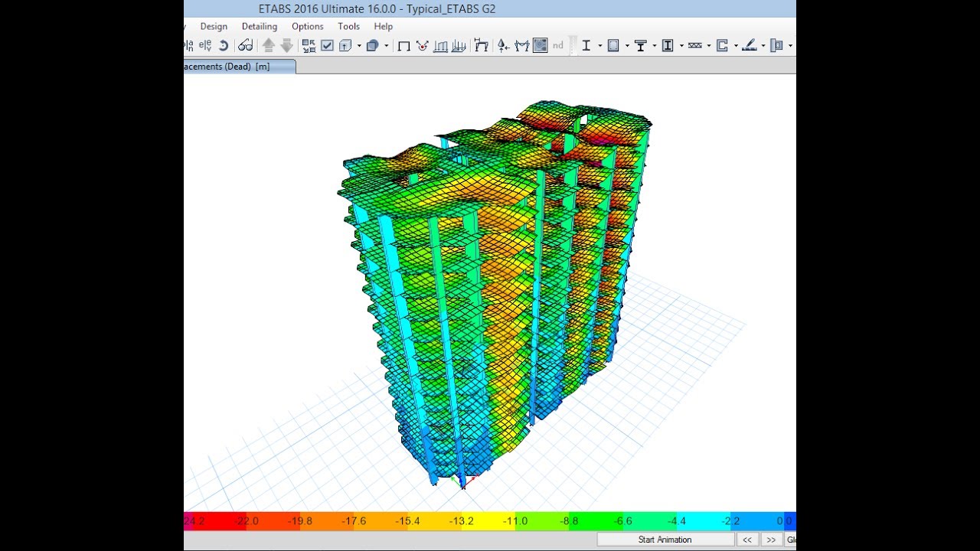Click the greyed 'nd' toolbar button
Screen dimensions: 980x551
tap(558, 46)
